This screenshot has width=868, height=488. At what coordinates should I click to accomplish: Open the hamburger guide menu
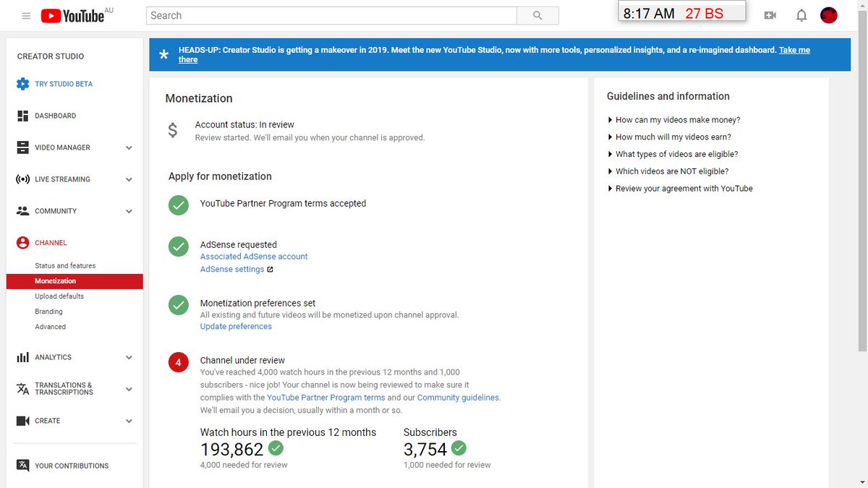(27, 15)
